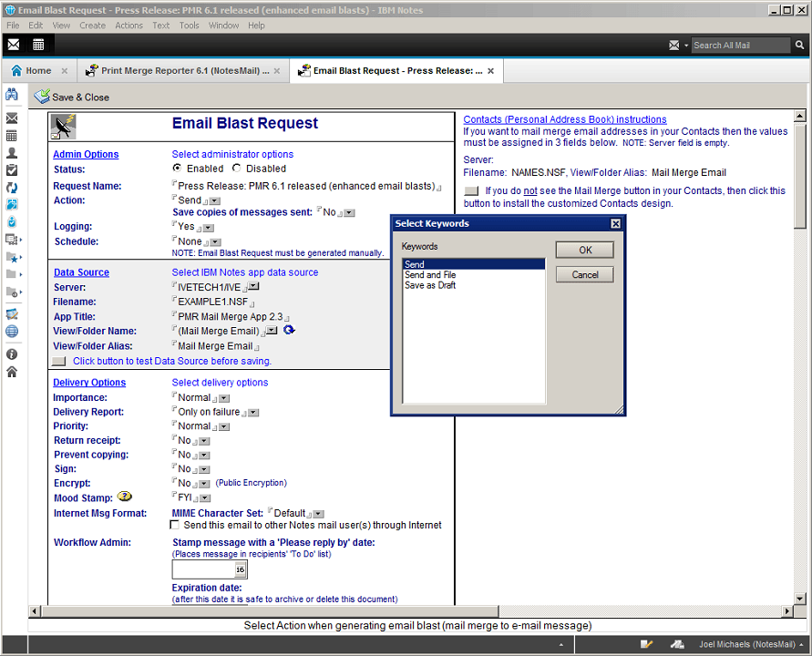The width and height of the screenshot is (812, 656).
Task: Choose 'Send and File' from keywords list
Action: coord(430,275)
